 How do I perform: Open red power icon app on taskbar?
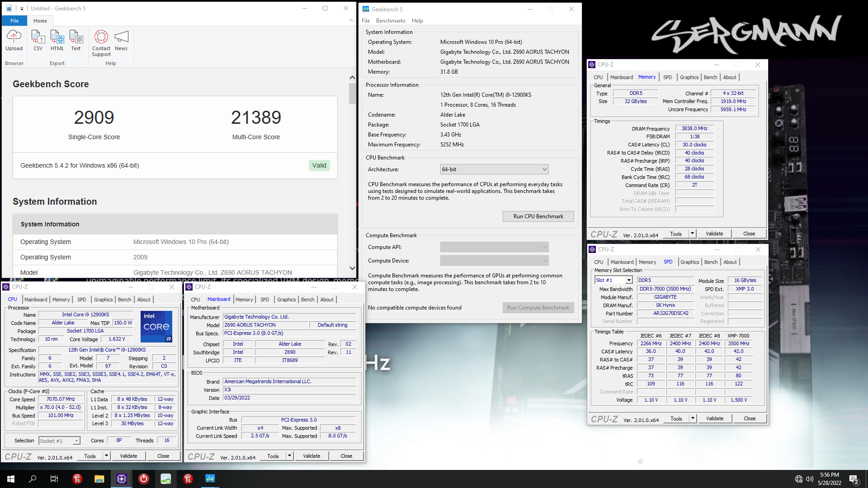pos(144,479)
